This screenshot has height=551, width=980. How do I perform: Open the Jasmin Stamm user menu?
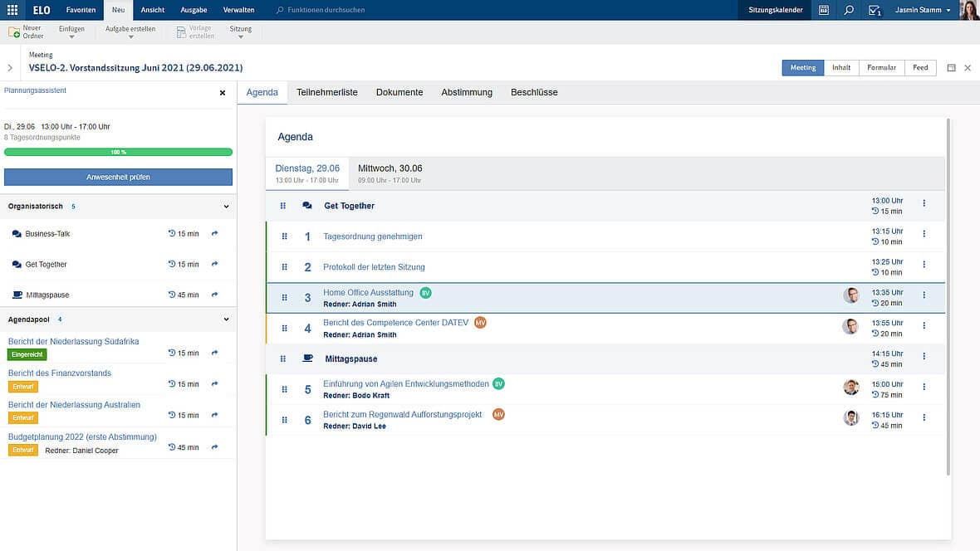pos(922,10)
